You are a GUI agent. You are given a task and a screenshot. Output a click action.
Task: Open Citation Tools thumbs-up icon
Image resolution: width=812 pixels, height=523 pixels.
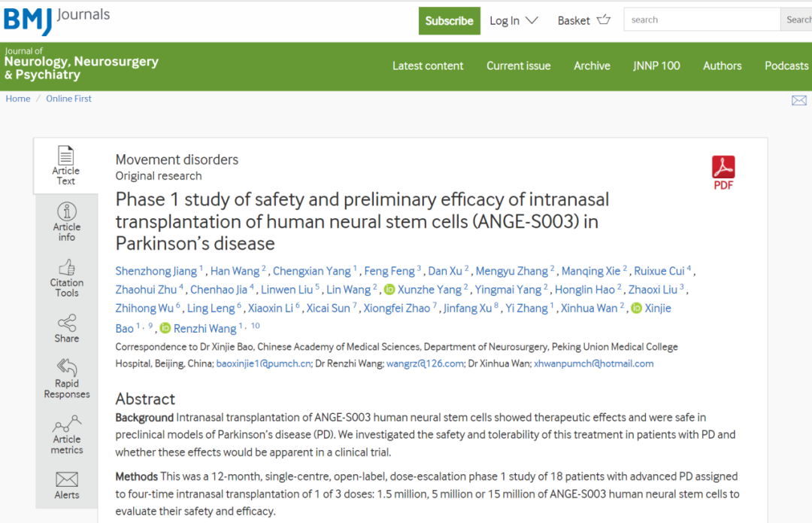point(66,268)
